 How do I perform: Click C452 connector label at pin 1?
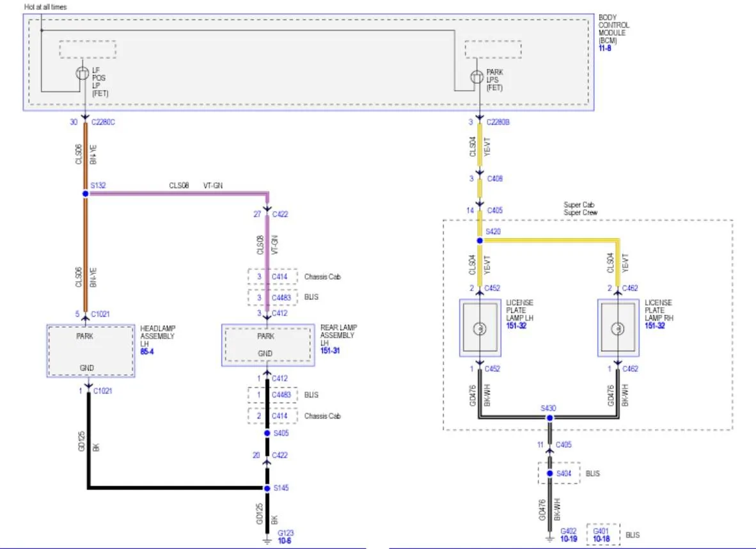492,369
